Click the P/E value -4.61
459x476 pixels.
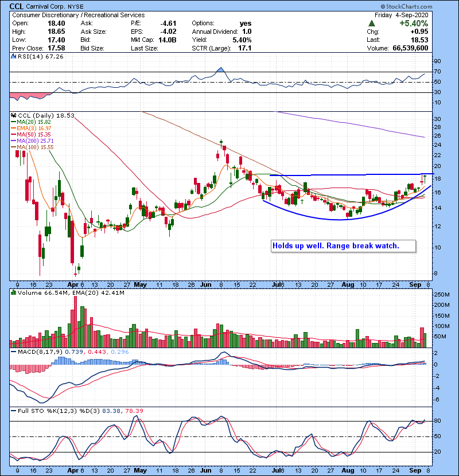pos(168,24)
